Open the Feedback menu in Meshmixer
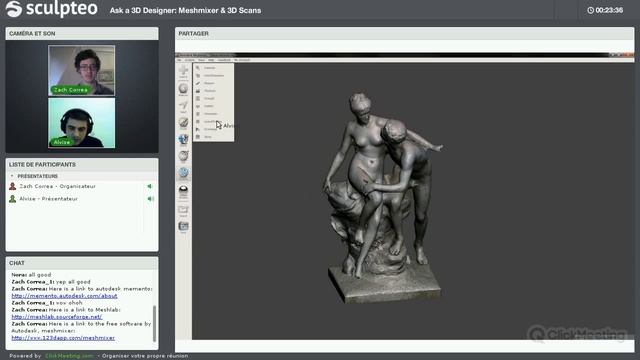Image resolution: width=640 pixels, height=360 pixels. [224, 60]
